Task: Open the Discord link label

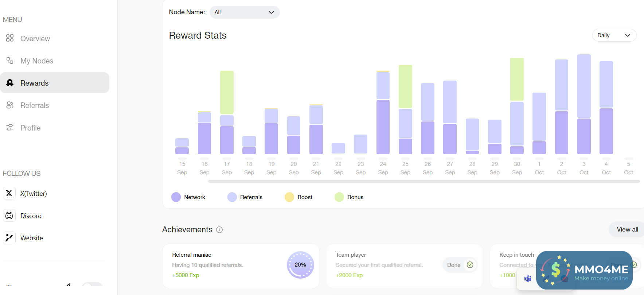Action: (x=31, y=216)
